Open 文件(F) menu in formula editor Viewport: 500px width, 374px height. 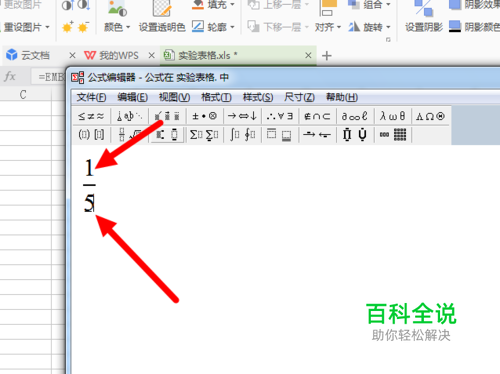point(91,97)
